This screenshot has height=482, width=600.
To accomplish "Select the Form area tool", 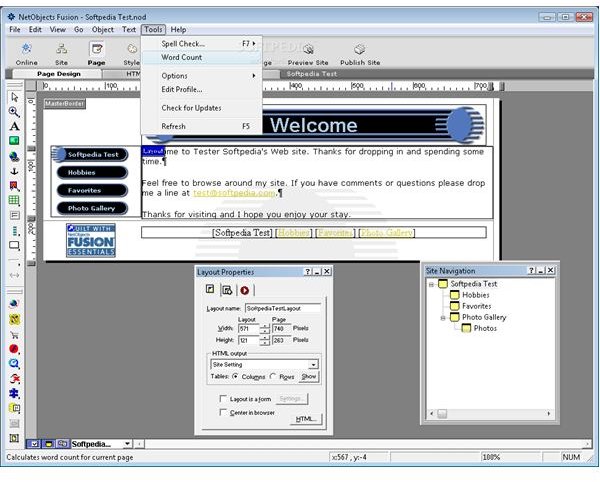I will point(14,215).
